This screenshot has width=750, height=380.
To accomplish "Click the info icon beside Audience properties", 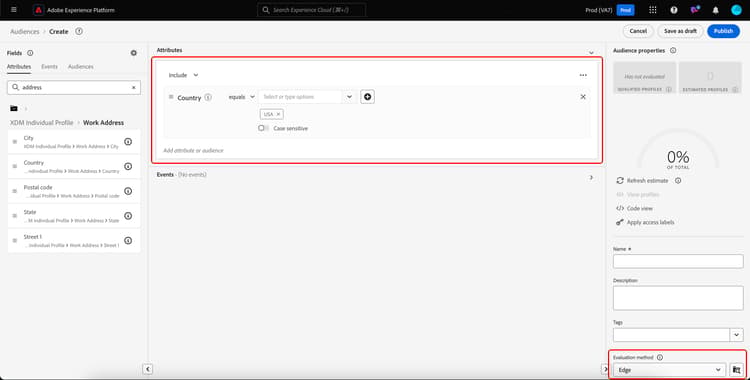I will [673, 50].
